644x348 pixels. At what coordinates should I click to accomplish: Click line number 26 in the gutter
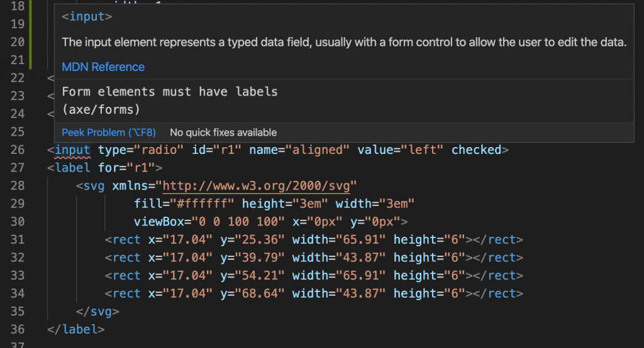coord(18,150)
